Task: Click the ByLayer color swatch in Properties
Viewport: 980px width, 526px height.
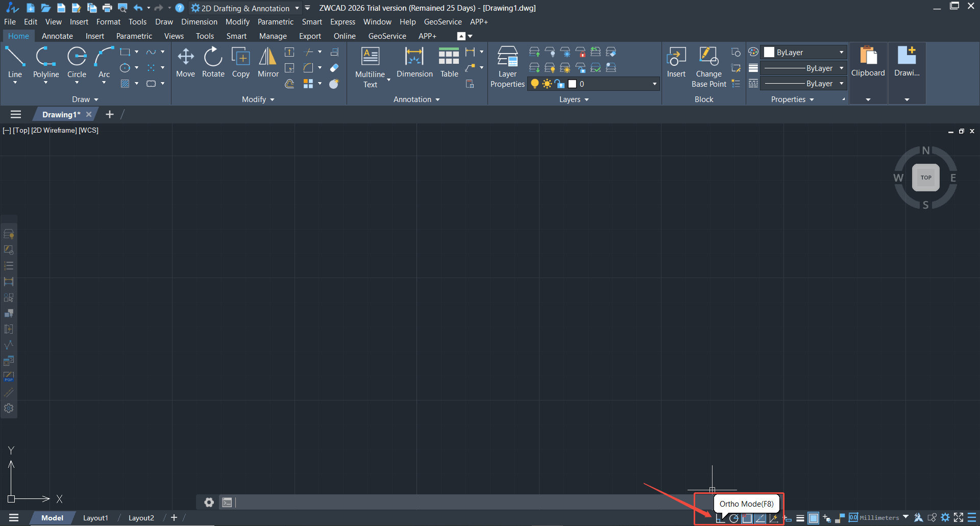Action: click(x=769, y=53)
